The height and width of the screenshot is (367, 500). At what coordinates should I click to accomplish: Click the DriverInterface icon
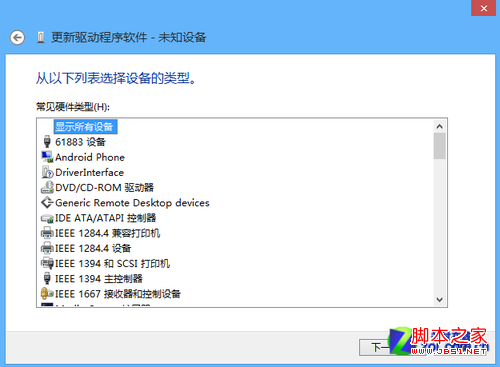coord(47,172)
